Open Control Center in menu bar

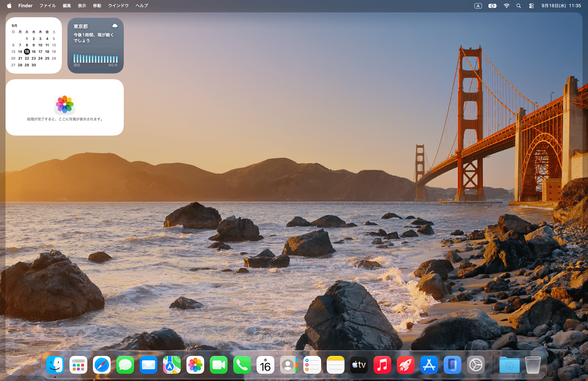click(x=531, y=6)
